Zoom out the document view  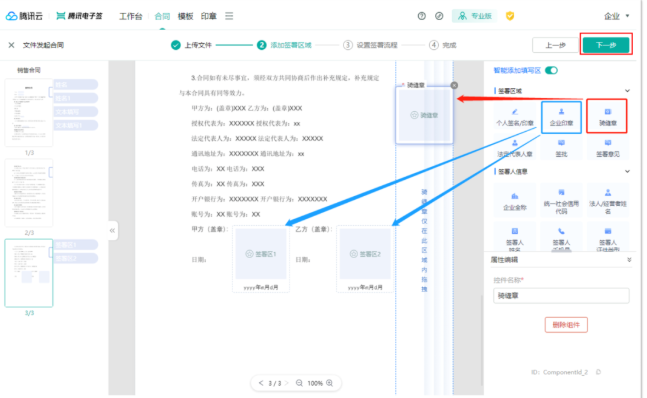tap(299, 383)
